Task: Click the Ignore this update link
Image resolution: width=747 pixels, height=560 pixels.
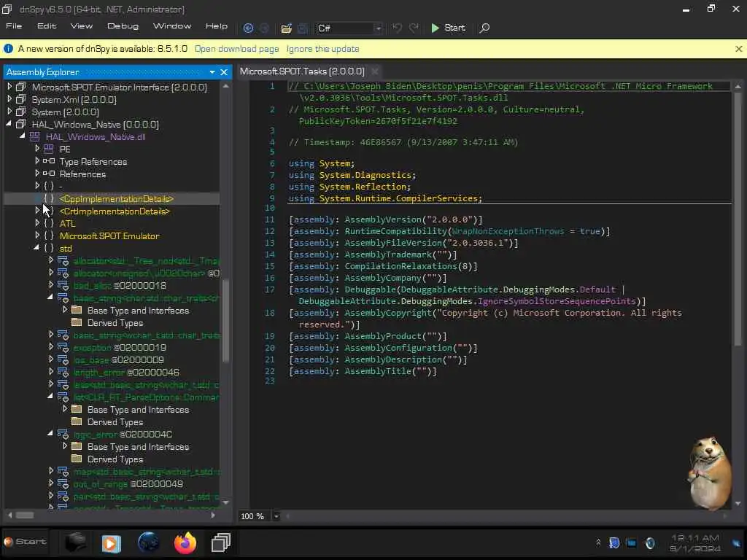Action: coord(322,49)
